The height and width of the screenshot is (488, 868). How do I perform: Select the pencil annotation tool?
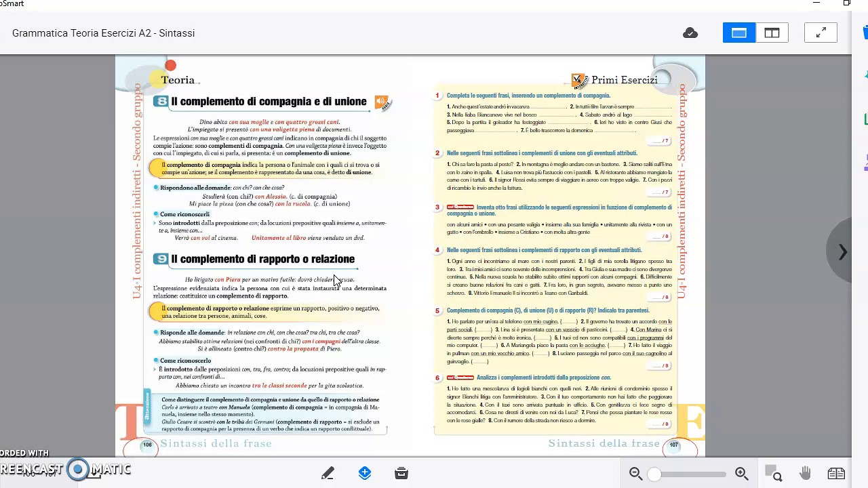tap(328, 473)
